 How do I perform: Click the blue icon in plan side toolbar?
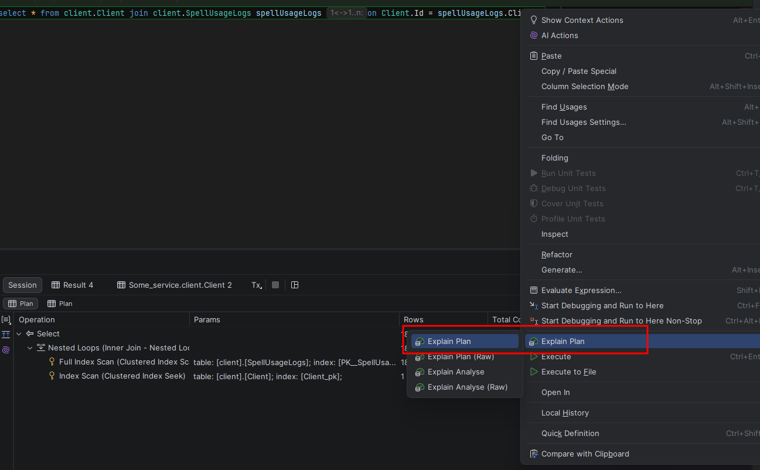pos(6,334)
